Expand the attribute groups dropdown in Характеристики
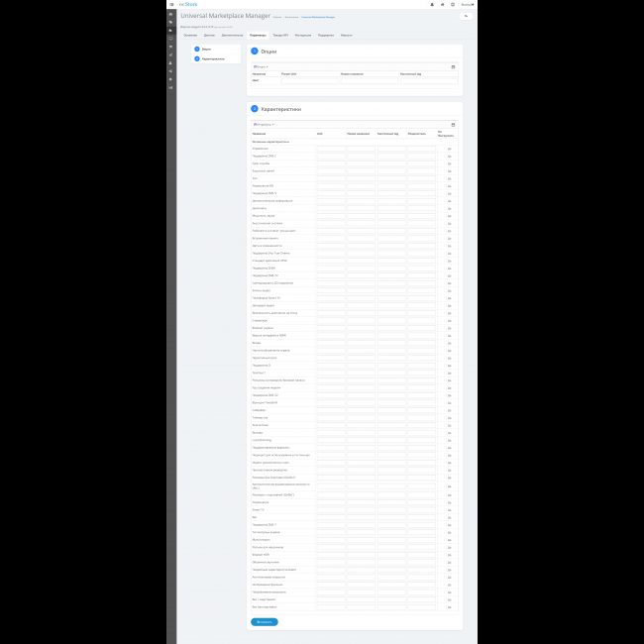 tap(264, 124)
